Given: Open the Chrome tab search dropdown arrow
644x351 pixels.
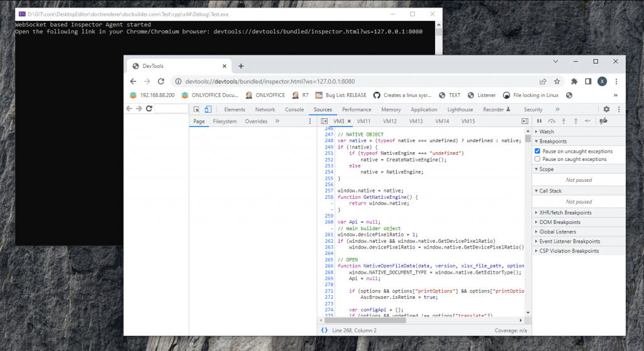Looking at the screenshot, I should click(x=555, y=62).
